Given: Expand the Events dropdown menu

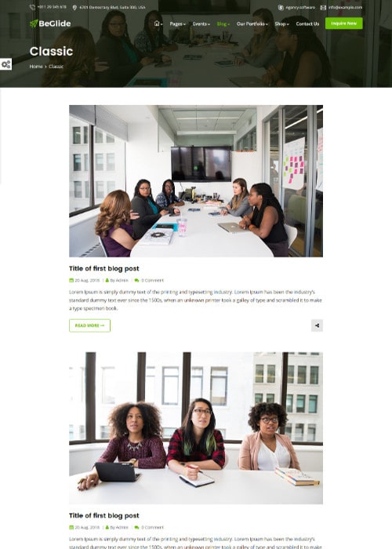Looking at the screenshot, I should 201,24.
